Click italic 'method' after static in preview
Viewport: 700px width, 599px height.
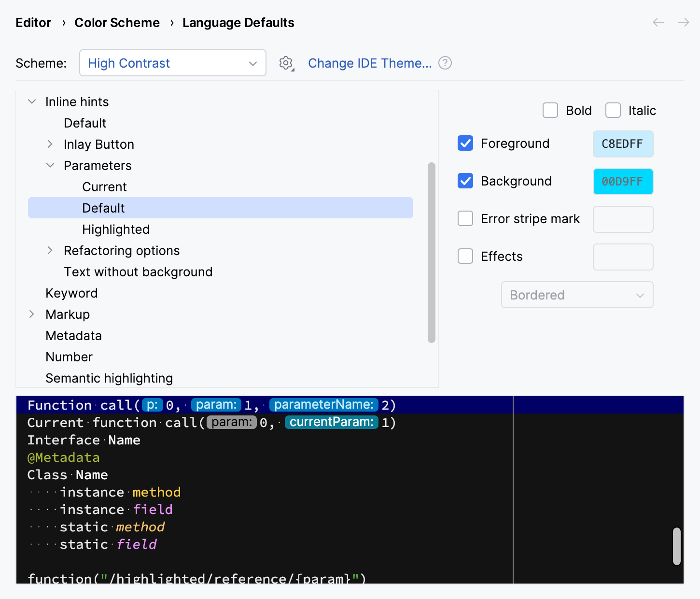pyautogui.click(x=140, y=527)
